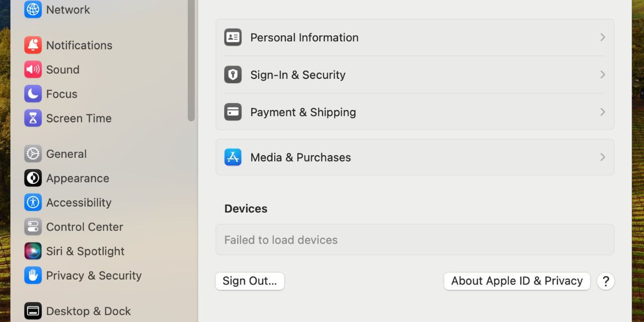Viewport: 644px width, 322px height.
Task: Expand the Sign-In & Security row chevron
Action: click(602, 75)
